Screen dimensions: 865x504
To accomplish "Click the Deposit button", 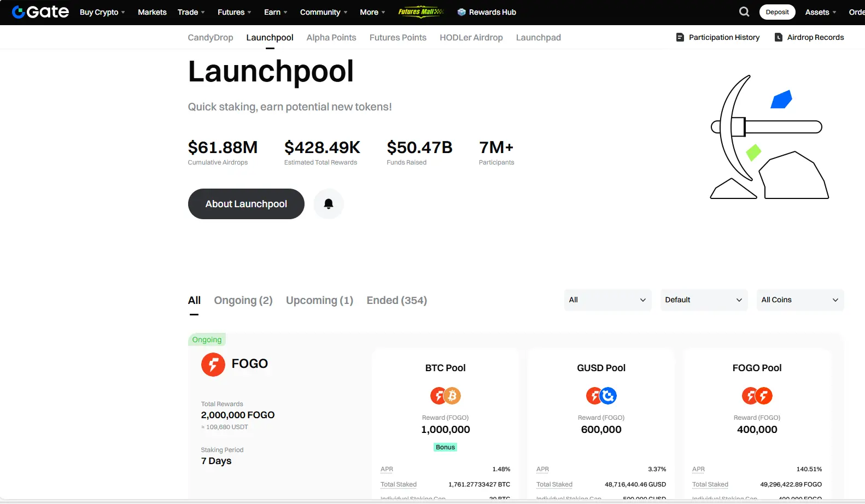I will click(x=777, y=12).
